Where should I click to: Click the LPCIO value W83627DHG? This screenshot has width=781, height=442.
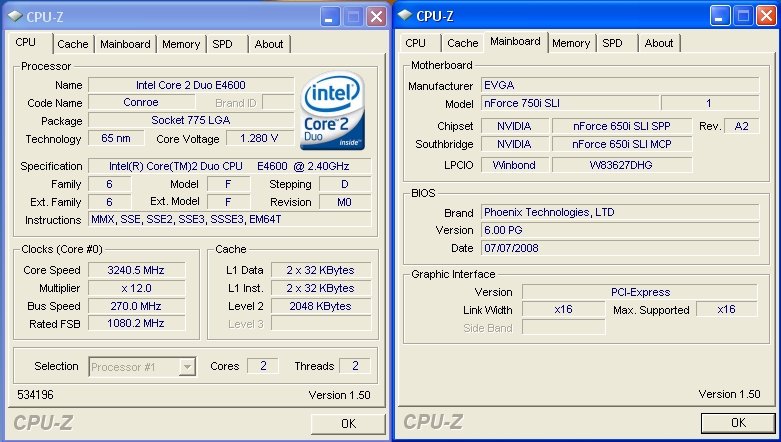(622, 165)
